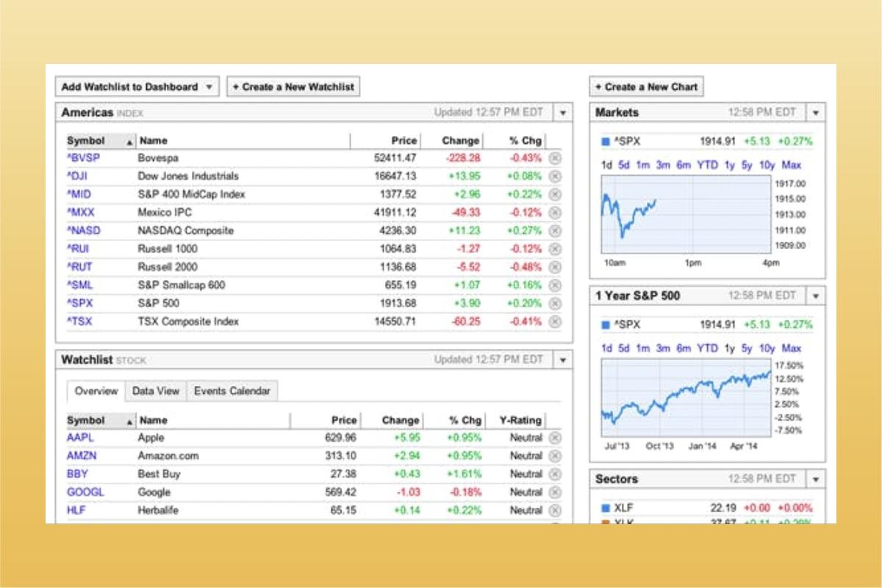Click Apple price 629.96
The width and height of the screenshot is (882, 588).
tap(341, 437)
